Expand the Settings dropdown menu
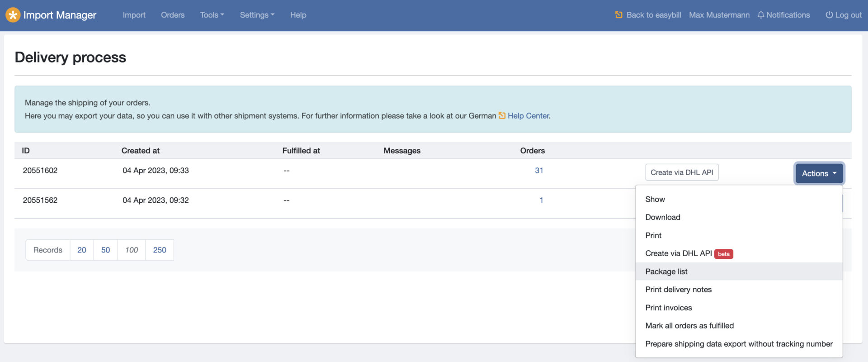868x362 pixels. point(257,15)
